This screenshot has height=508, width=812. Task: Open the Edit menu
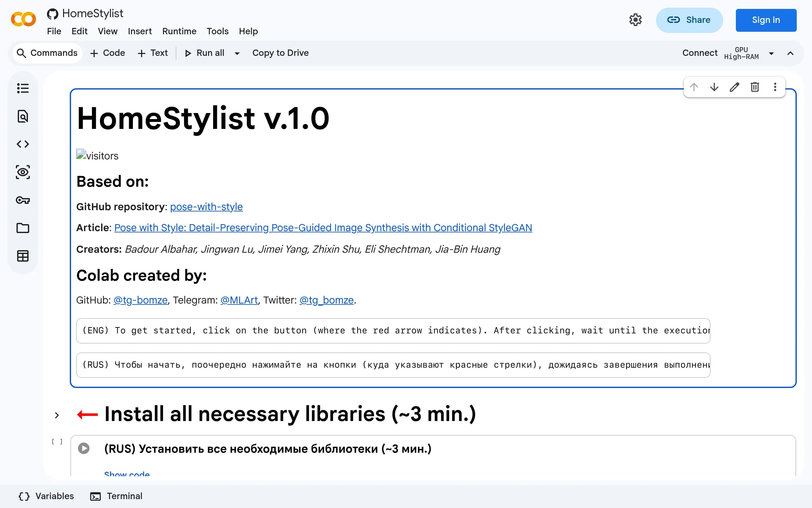pos(80,31)
